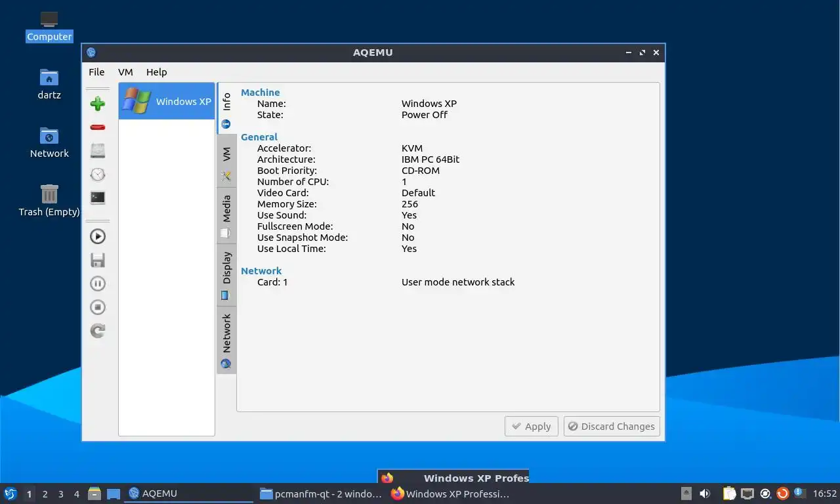Click the AQEMU taskbar entry

tap(189, 493)
